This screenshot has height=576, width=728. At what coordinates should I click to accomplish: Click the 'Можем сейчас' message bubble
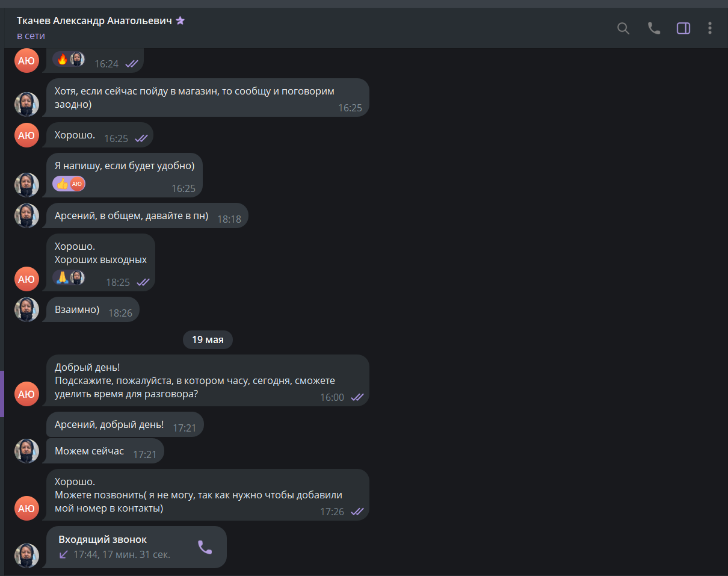105,451
